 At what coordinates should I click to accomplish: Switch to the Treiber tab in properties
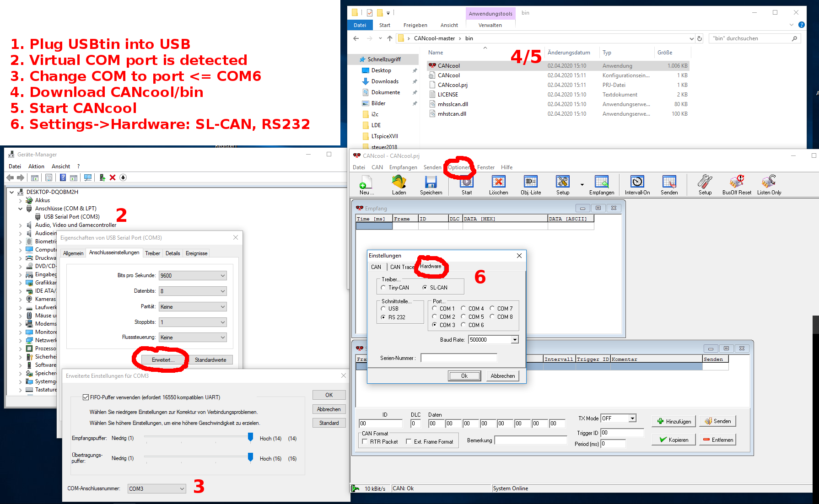click(x=152, y=253)
